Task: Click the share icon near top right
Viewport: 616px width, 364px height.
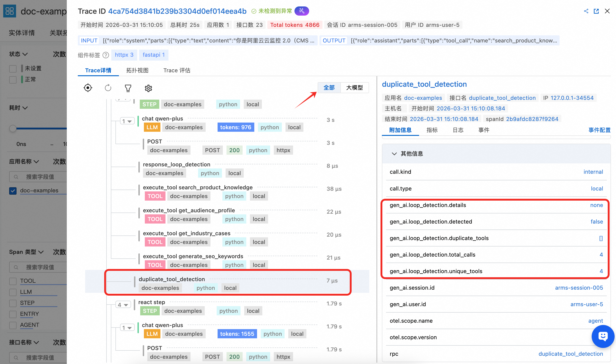Action: (586, 11)
